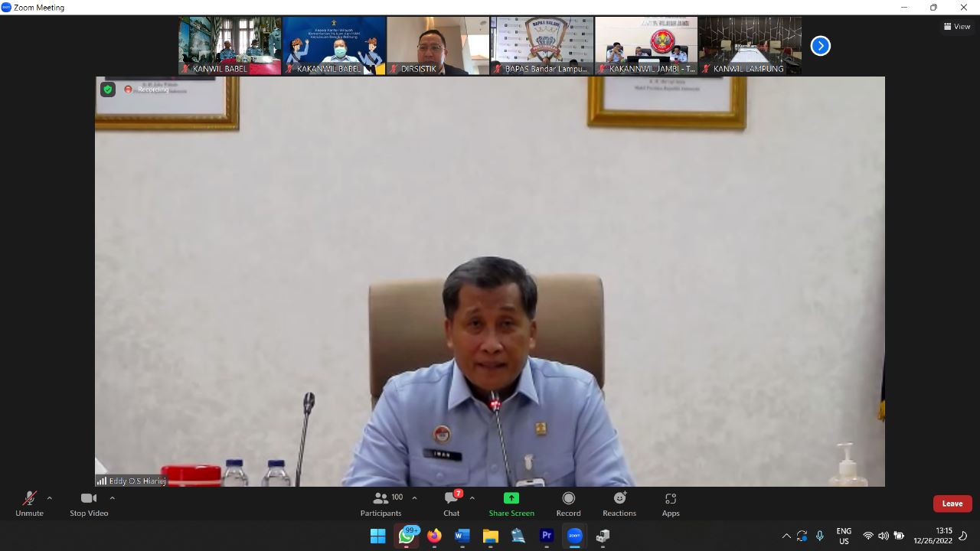Toggle Stop Video camera button

click(x=89, y=504)
